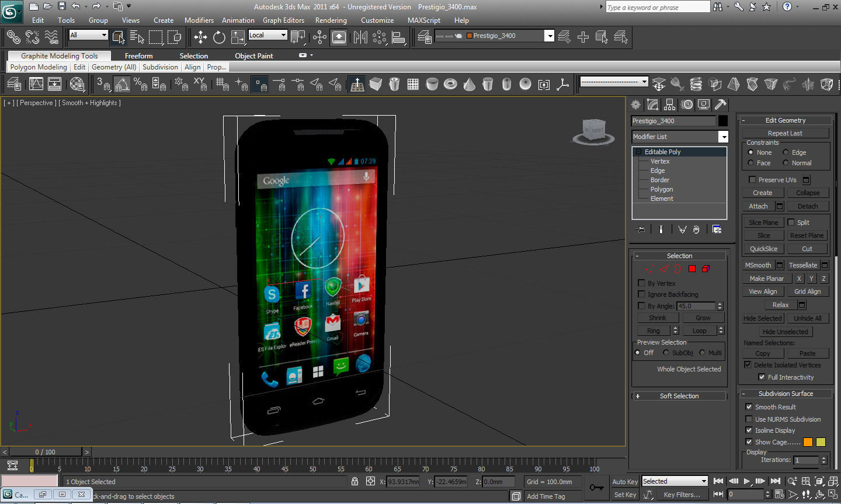Toggle the Angle Snap icon
Viewport: 841px width, 504px height.
[x=121, y=84]
